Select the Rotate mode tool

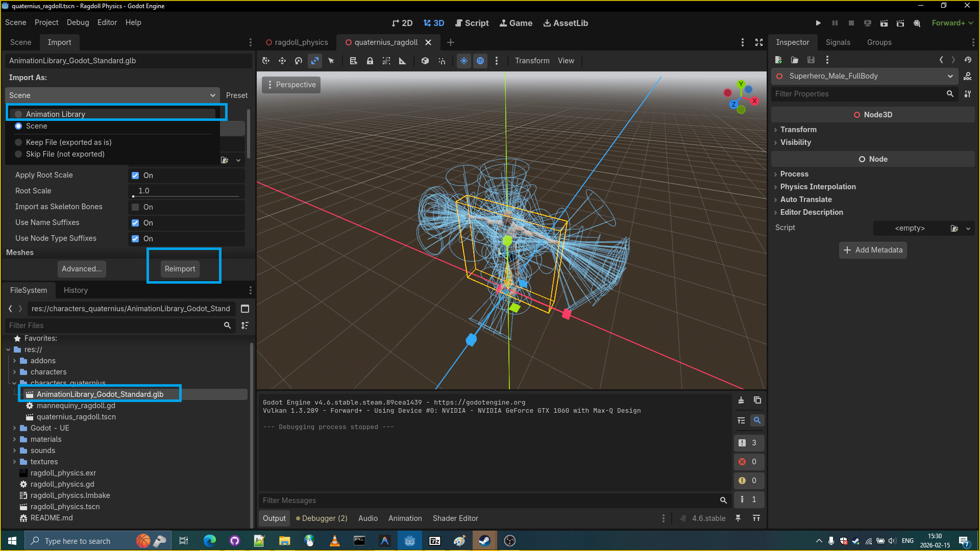pyautogui.click(x=299, y=61)
